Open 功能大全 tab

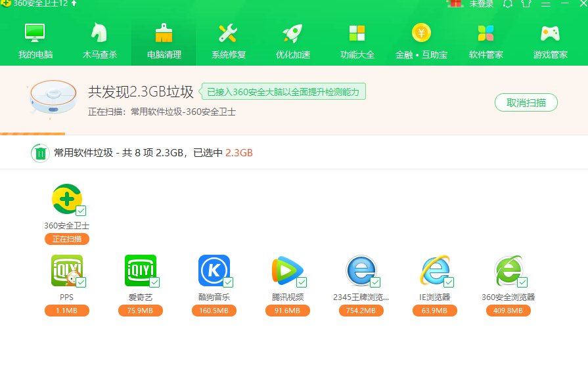point(357,41)
